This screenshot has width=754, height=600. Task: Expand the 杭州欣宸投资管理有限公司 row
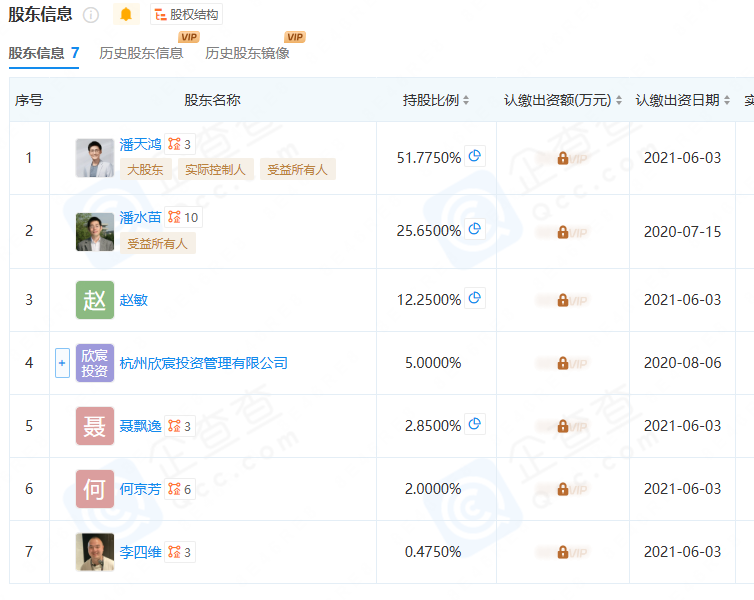pos(62,363)
